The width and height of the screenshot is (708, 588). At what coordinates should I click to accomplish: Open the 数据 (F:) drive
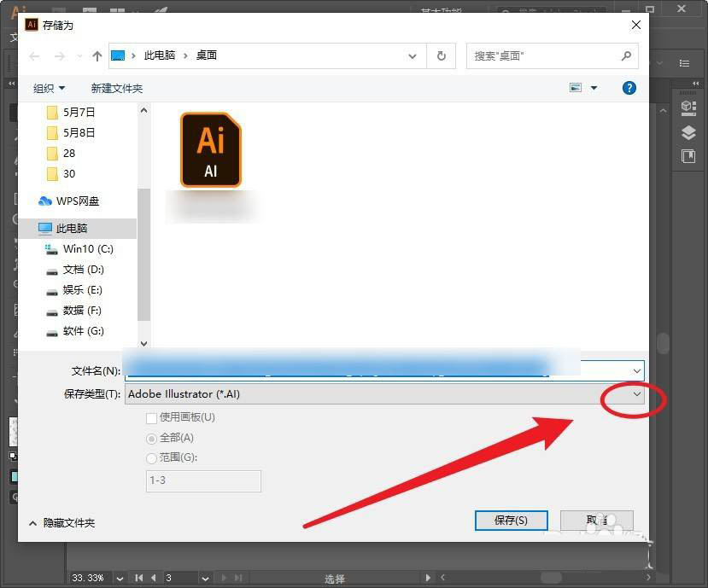pyautogui.click(x=73, y=311)
